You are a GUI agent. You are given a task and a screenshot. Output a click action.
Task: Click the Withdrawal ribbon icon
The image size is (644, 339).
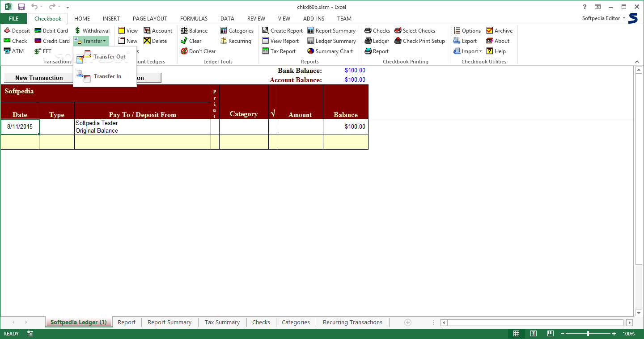coord(78,31)
